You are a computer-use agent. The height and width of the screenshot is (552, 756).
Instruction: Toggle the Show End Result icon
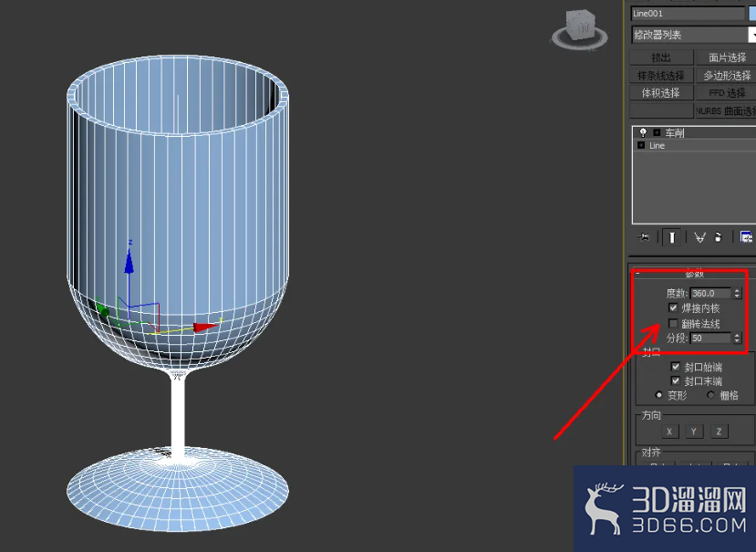point(672,237)
